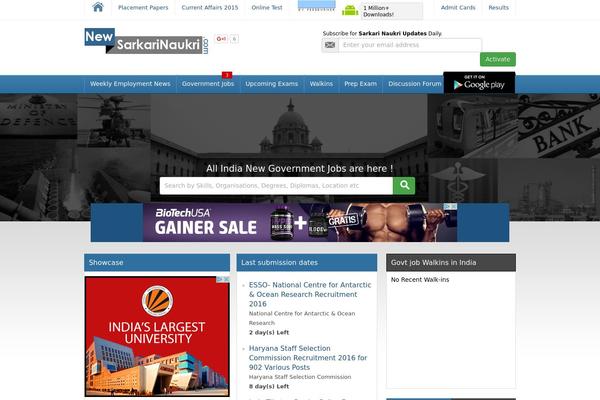This screenshot has width=600, height=400.
Task: Click the New SarkariNaukri logo
Action: pos(147,41)
